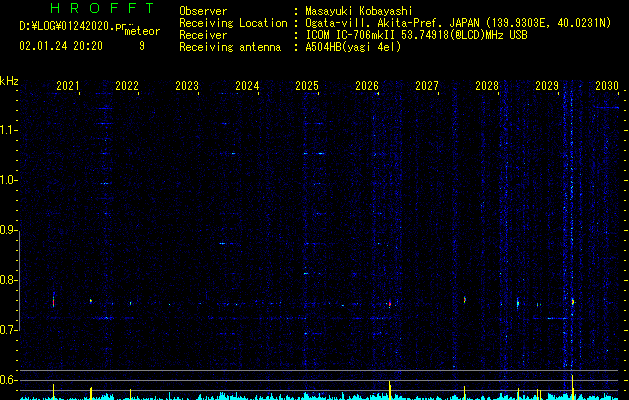Click the 2024 time axis marker

point(247,86)
